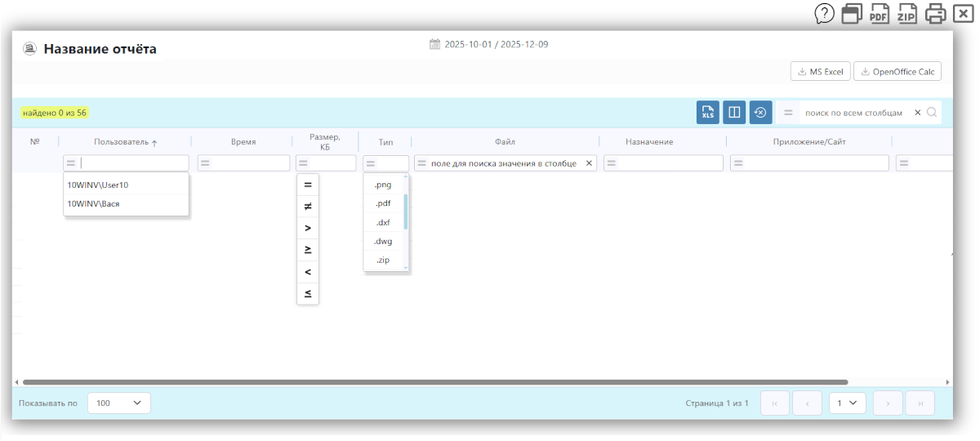Expand the rows per page dropdown
Screen dimensions: 980x441
119,403
